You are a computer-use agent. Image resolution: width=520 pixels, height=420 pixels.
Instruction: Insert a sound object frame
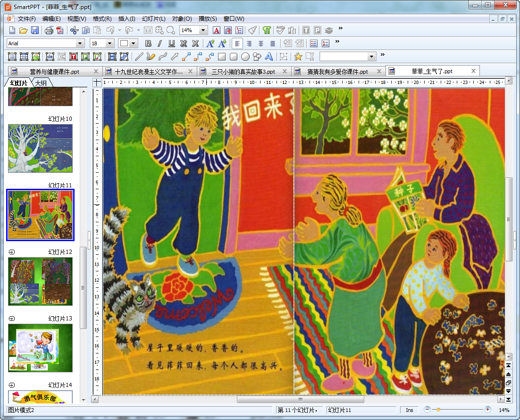click(x=124, y=57)
